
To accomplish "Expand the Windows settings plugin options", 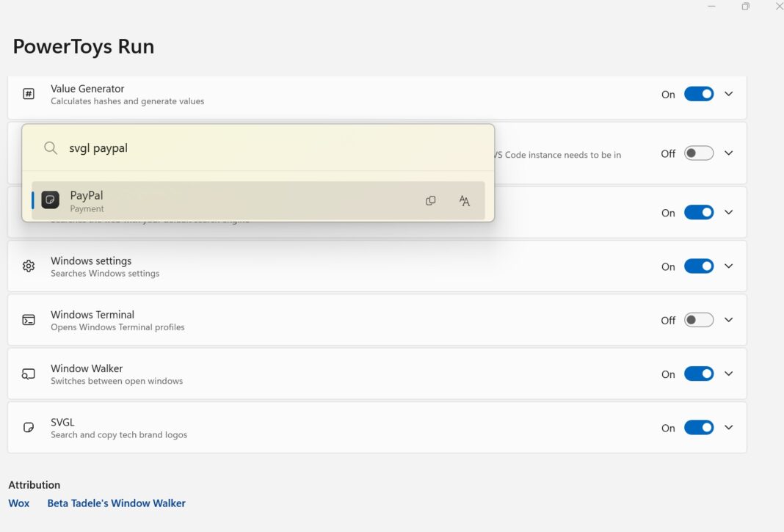I will click(x=728, y=266).
